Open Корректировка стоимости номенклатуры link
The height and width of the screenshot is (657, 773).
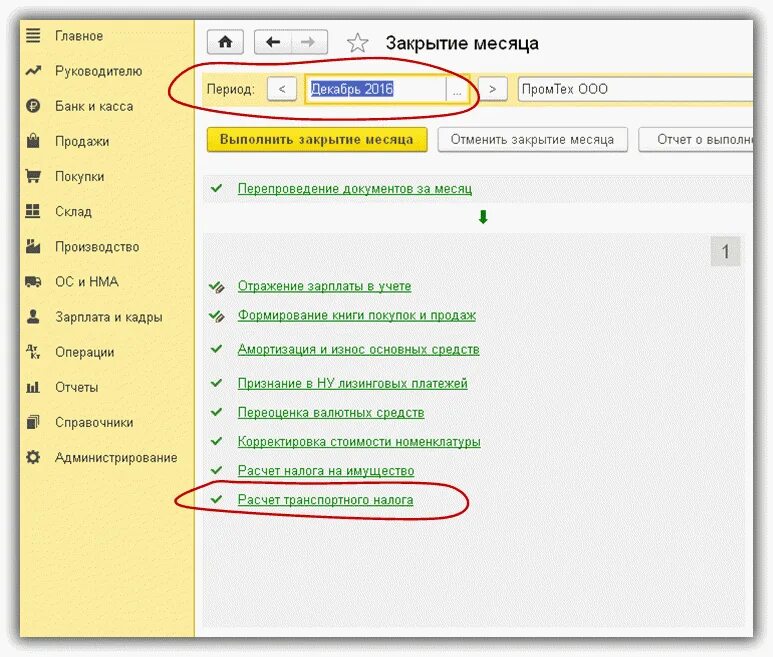[359, 441]
